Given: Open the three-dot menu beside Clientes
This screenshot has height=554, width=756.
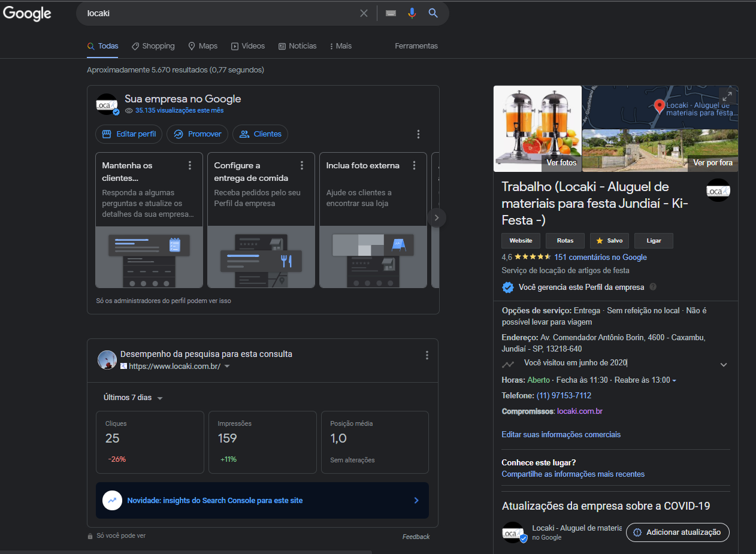Looking at the screenshot, I should 418,134.
